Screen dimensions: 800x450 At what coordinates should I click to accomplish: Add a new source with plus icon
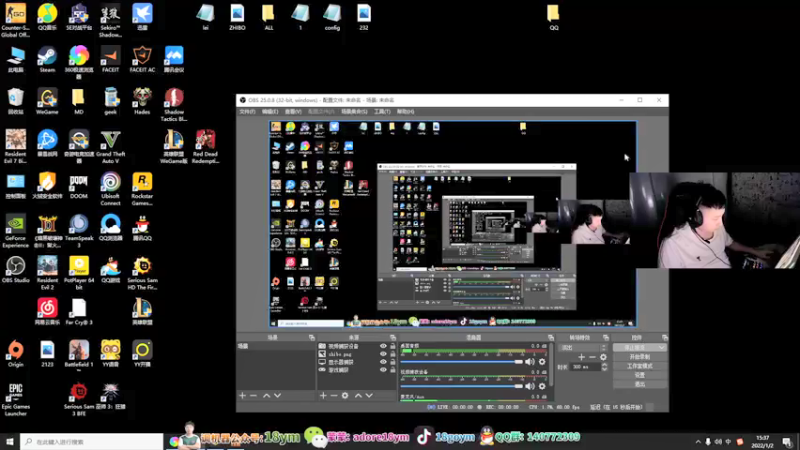click(x=322, y=395)
